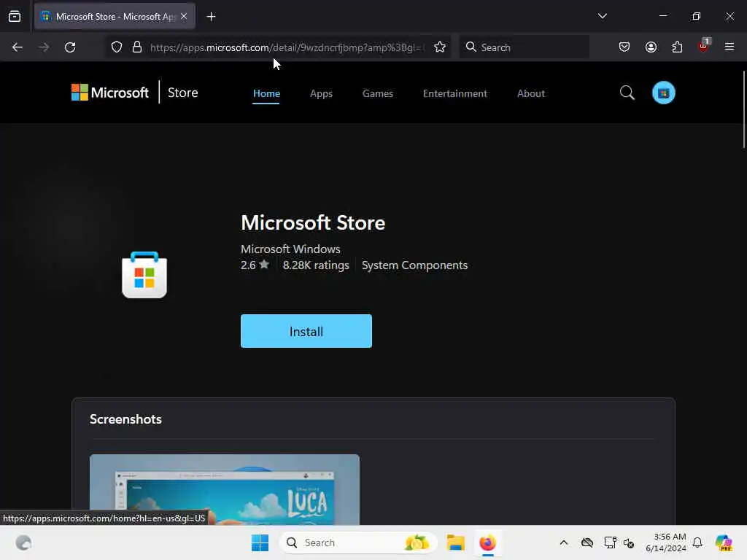747x560 pixels.
Task: Open Firefox recent browsing view icon
Action: click(x=15, y=17)
